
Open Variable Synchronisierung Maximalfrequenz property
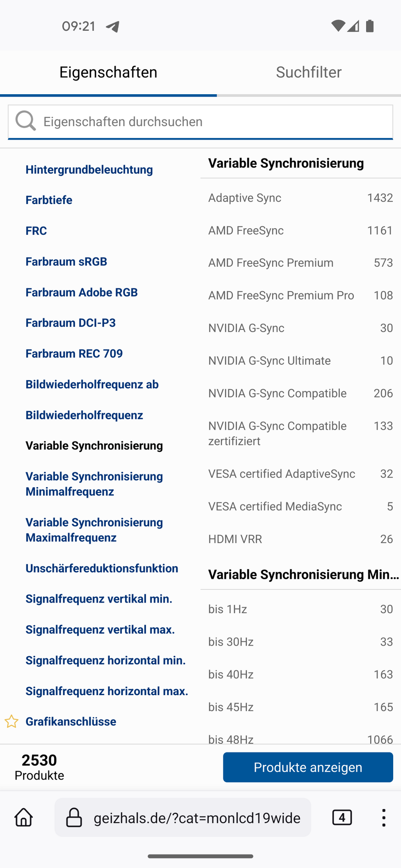click(x=94, y=530)
